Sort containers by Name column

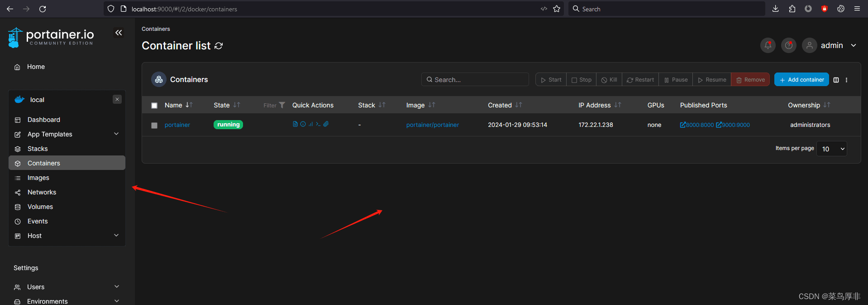[x=179, y=105]
